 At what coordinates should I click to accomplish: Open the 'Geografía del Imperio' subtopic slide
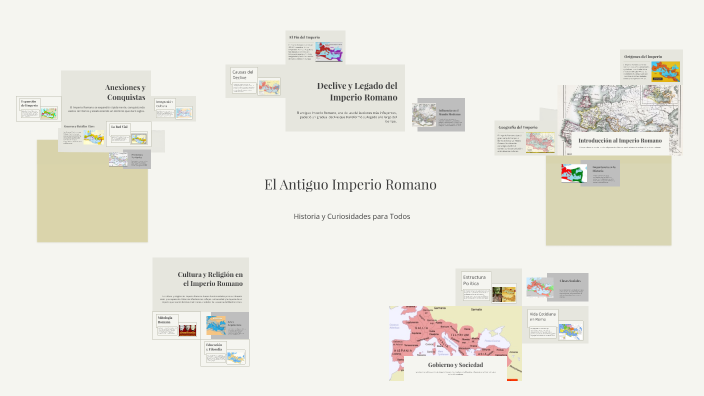526,139
